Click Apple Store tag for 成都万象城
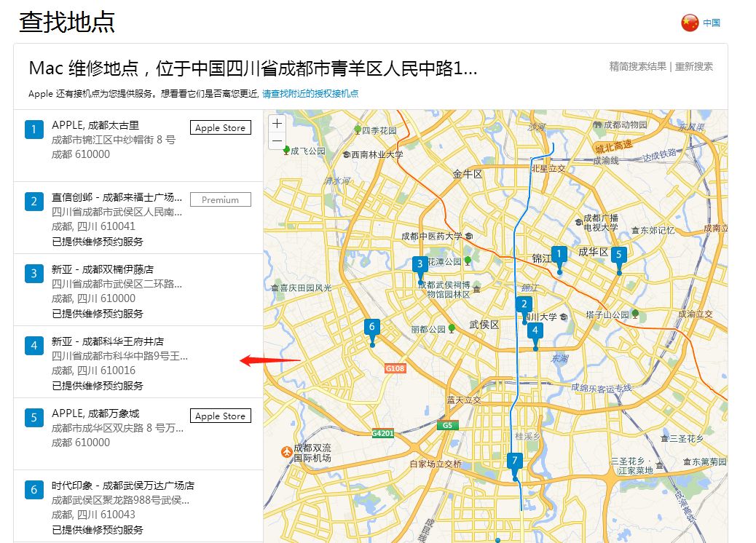 coord(221,416)
